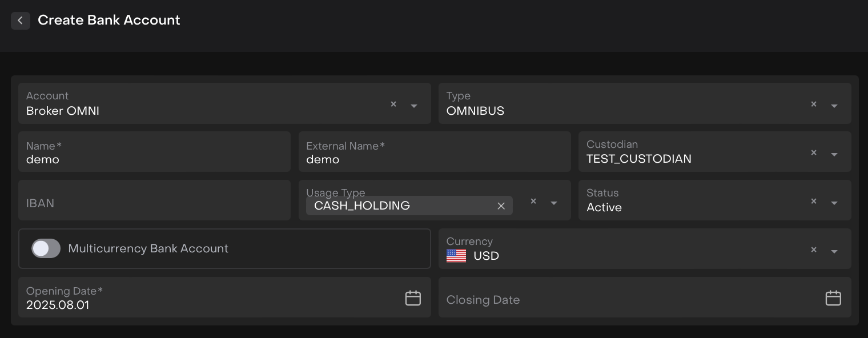The height and width of the screenshot is (338, 868).
Task: Remove the CASH_HOLDING usage type chip
Action: pyautogui.click(x=501, y=206)
